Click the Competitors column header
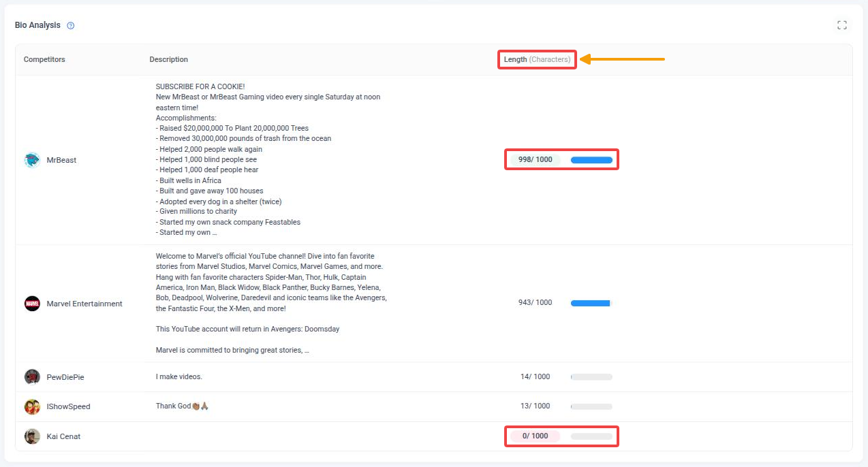868x467 pixels. pyautogui.click(x=44, y=59)
